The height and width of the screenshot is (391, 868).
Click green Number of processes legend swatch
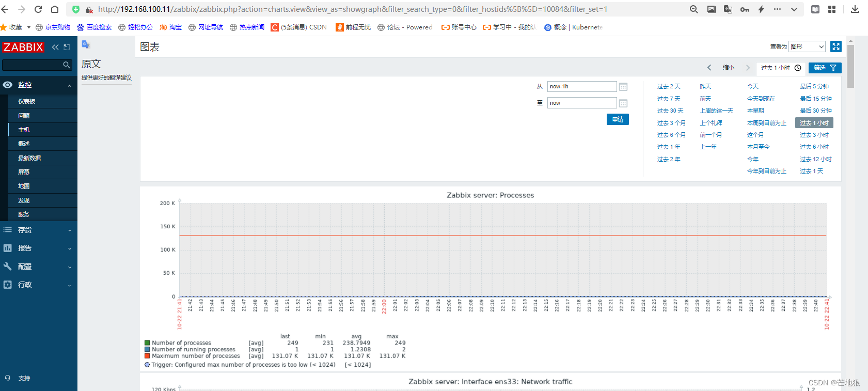tap(147, 343)
